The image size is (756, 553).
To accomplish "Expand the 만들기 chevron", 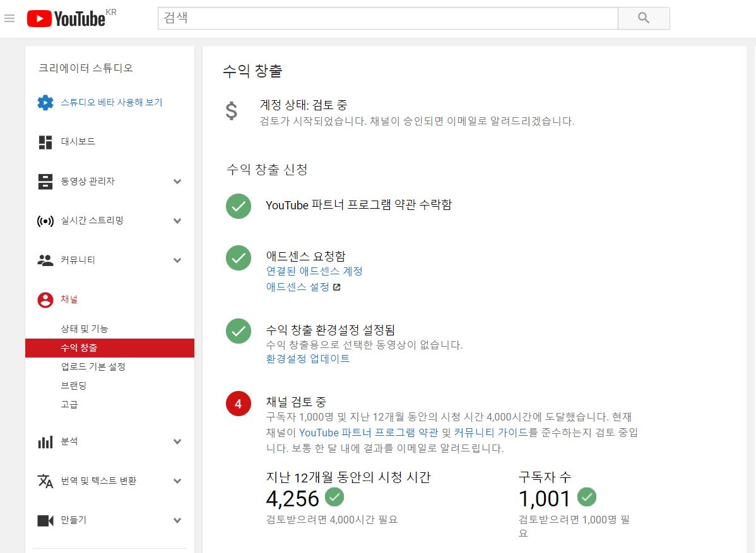I will [x=177, y=521].
